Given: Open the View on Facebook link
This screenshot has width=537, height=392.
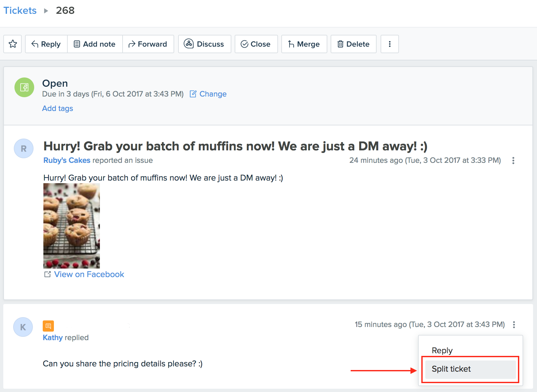Looking at the screenshot, I should (89, 274).
